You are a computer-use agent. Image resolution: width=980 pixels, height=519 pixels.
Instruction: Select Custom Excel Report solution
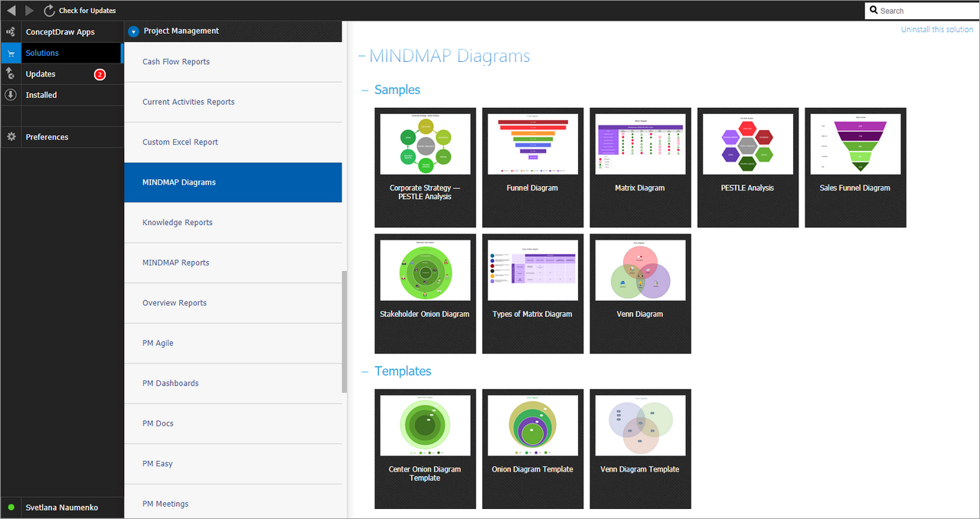pos(233,142)
